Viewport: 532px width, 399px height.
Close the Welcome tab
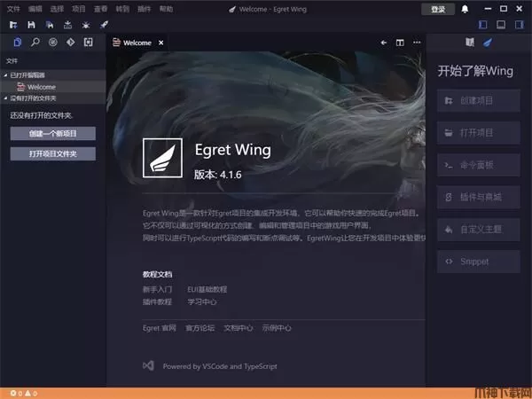[160, 43]
